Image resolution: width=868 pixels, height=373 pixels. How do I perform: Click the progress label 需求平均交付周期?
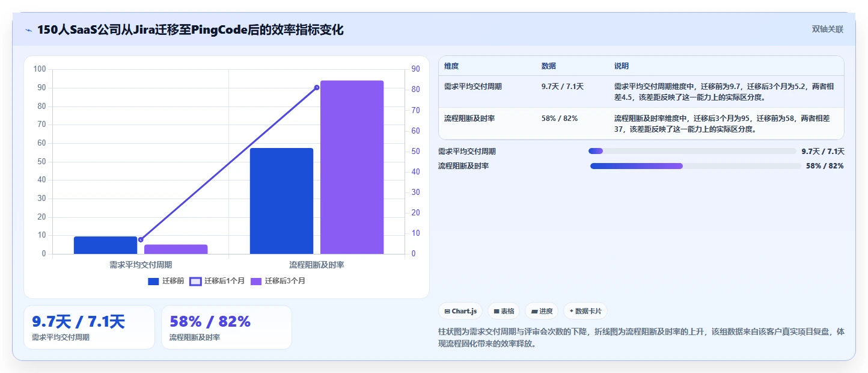467,151
